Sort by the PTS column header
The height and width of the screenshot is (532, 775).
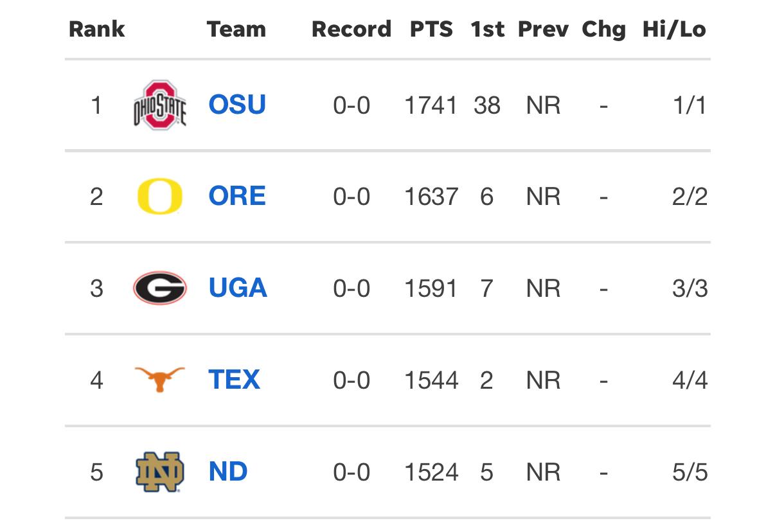tap(432, 30)
